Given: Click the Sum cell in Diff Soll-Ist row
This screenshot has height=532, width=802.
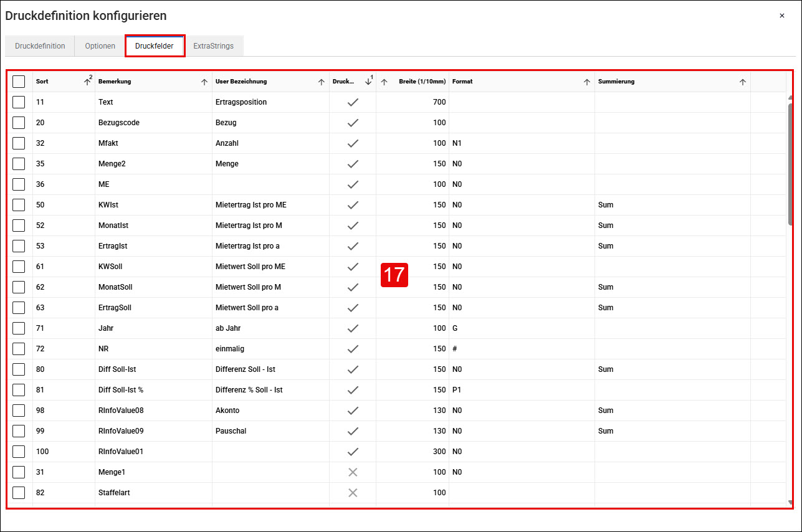Looking at the screenshot, I should point(672,369).
